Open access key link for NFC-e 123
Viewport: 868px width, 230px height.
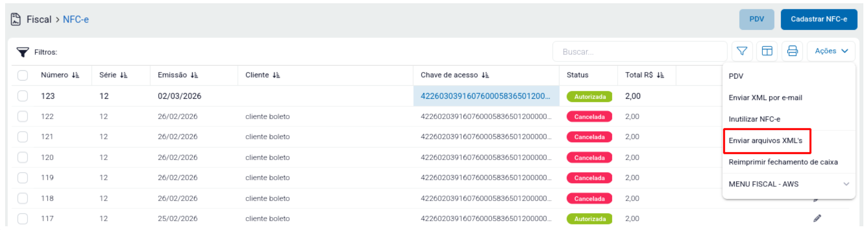coord(485,96)
